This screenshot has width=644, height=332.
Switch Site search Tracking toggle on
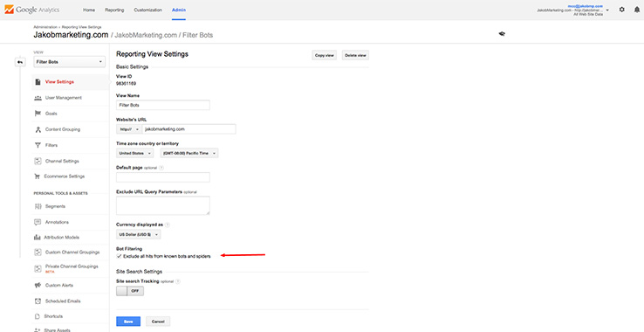[x=130, y=291]
